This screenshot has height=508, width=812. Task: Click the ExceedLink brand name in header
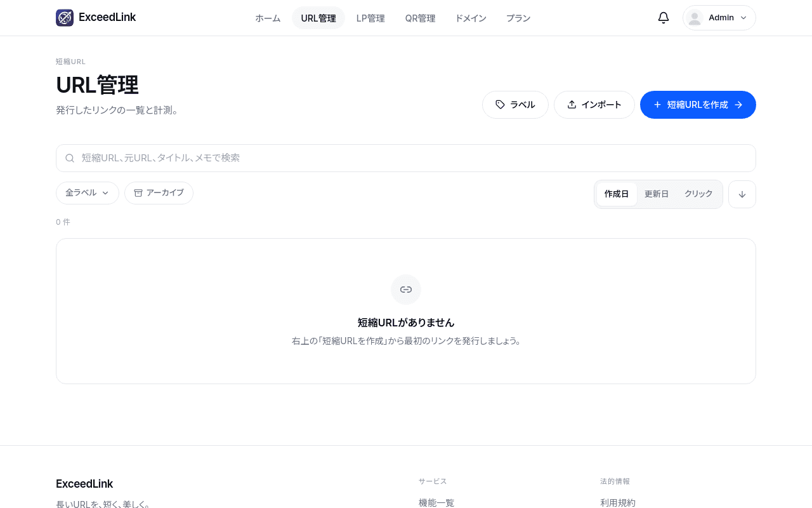(x=107, y=18)
